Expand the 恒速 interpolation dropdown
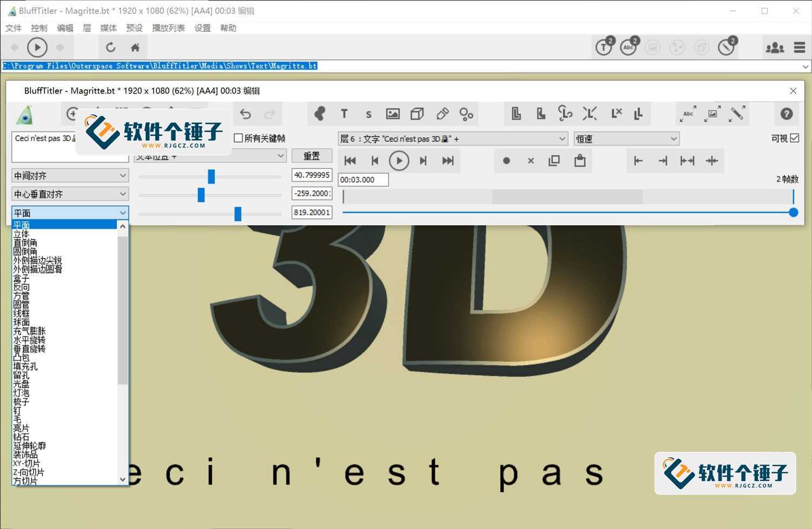Image resolution: width=812 pixels, height=529 pixels. [626, 139]
